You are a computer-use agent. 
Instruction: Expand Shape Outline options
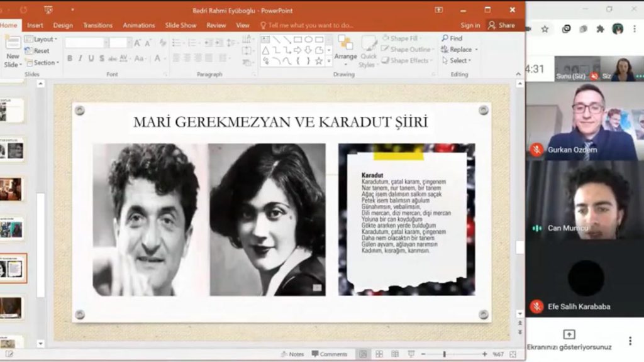(408, 49)
